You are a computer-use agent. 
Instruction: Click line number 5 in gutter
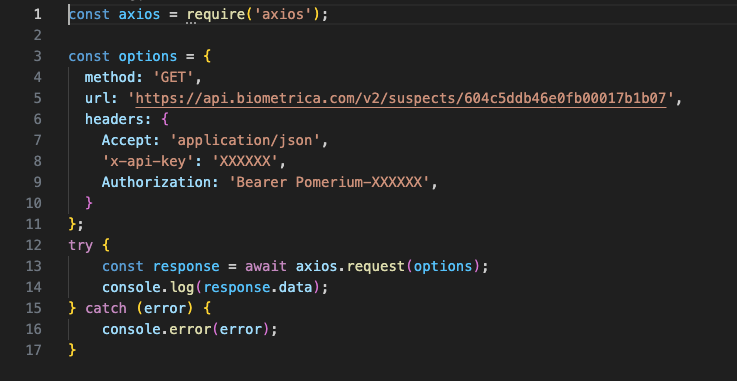pyautogui.click(x=37, y=98)
